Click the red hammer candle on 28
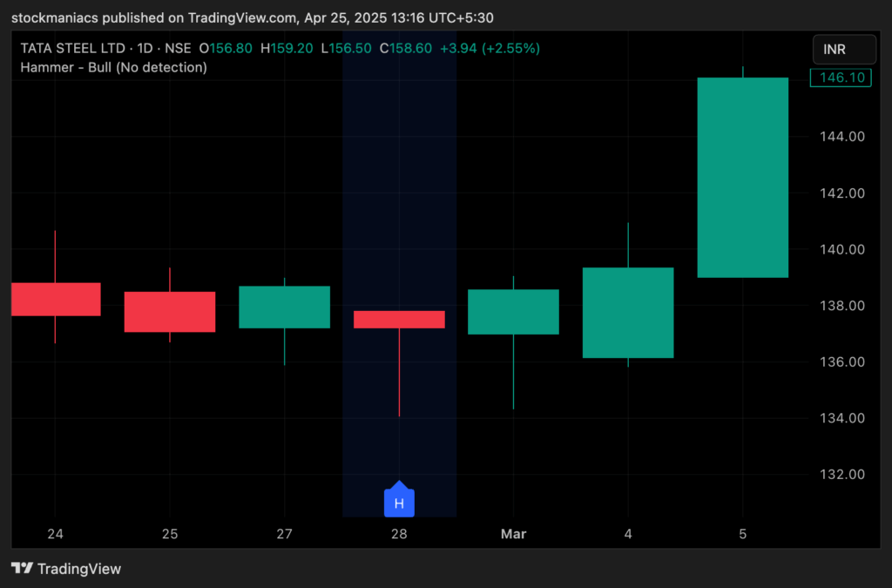Screen dimensions: 892x588 click(399, 320)
